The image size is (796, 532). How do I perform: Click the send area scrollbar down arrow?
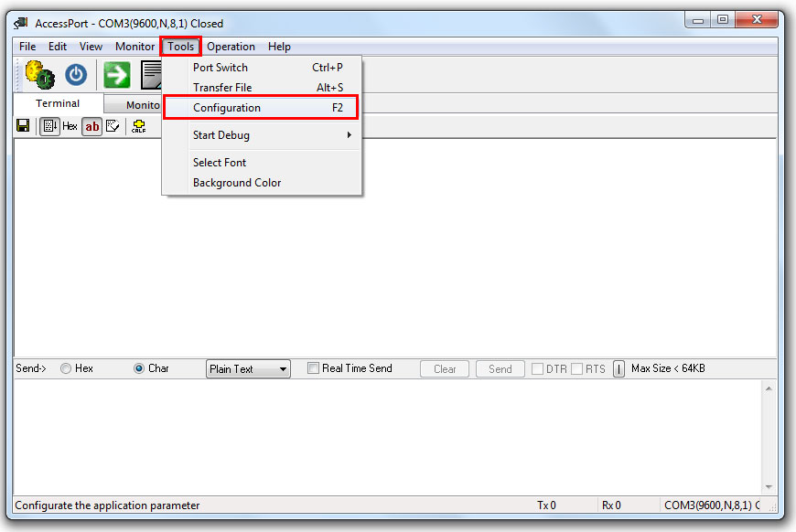click(x=769, y=487)
